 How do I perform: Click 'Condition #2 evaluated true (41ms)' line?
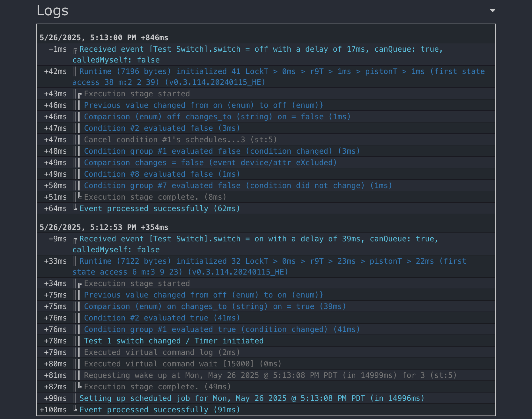pyautogui.click(x=162, y=318)
